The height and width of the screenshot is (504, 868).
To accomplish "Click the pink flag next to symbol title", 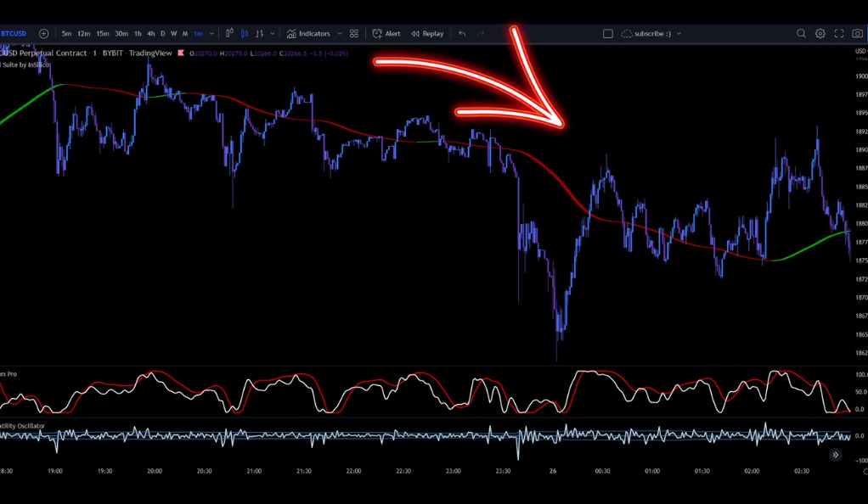I will 180,53.
